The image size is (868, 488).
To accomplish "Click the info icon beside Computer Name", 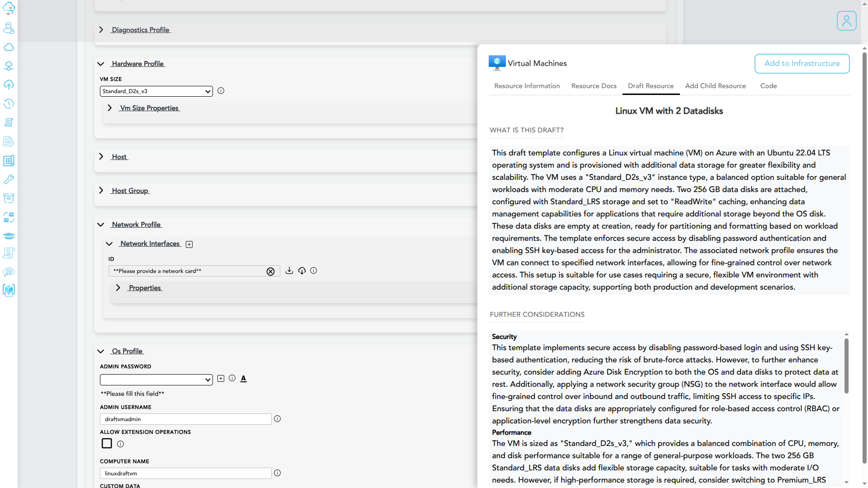I will (278, 473).
